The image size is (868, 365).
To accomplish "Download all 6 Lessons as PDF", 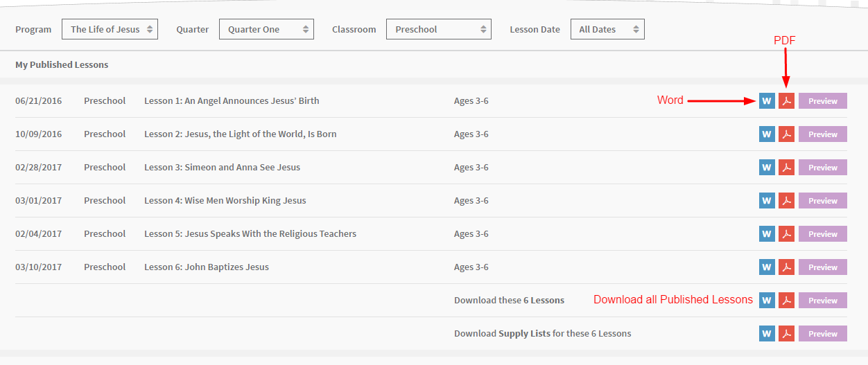I will (x=786, y=301).
